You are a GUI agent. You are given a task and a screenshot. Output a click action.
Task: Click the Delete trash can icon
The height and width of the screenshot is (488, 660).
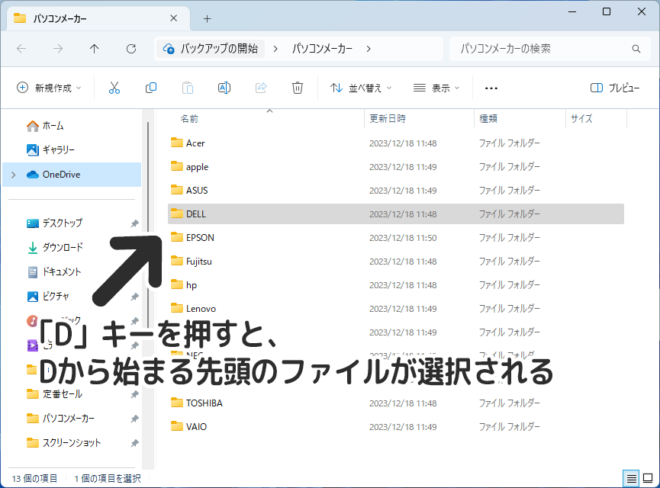coord(297,88)
